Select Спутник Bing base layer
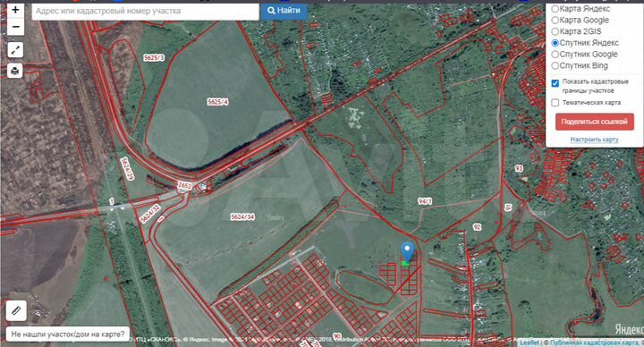The image size is (644, 347). tap(555, 65)
